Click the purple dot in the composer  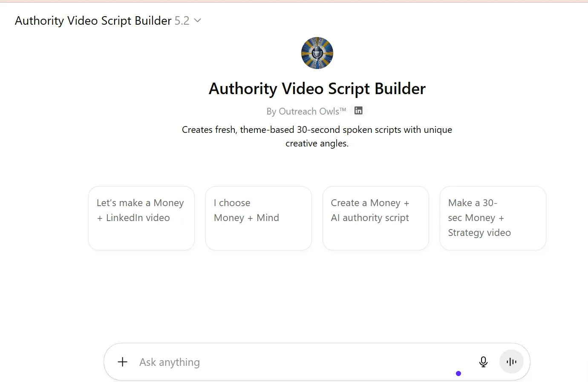[458, 373]
